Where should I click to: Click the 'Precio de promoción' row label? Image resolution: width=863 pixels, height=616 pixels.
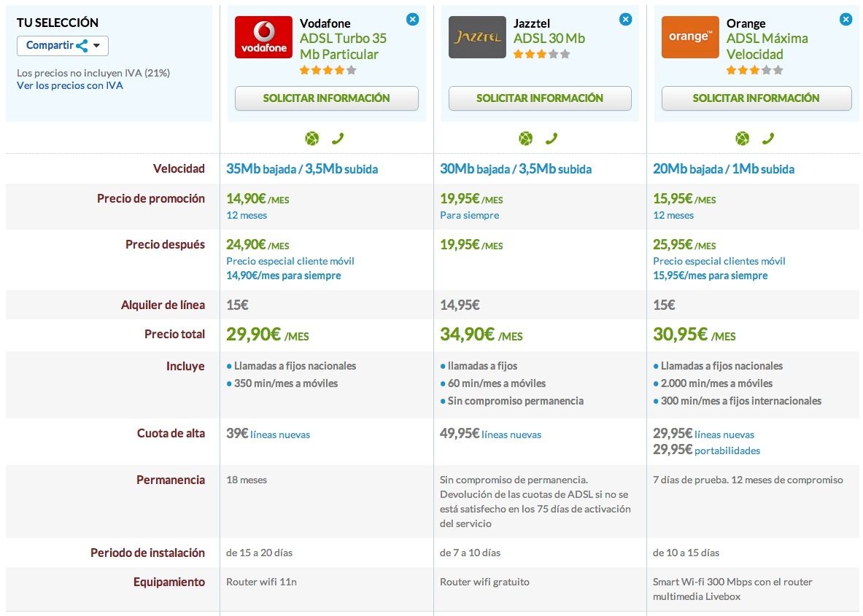pyautogui.click(x=151, y=198)
